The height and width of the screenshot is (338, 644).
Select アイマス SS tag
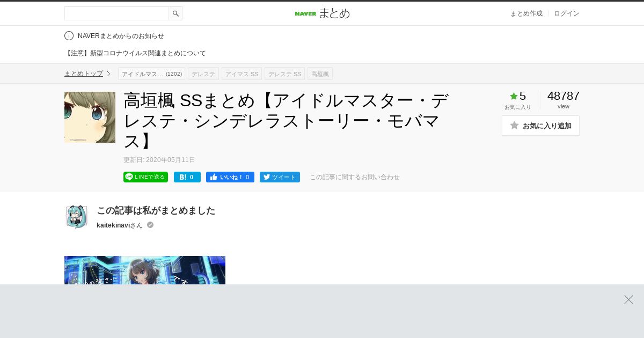click(x=241, y=74)
